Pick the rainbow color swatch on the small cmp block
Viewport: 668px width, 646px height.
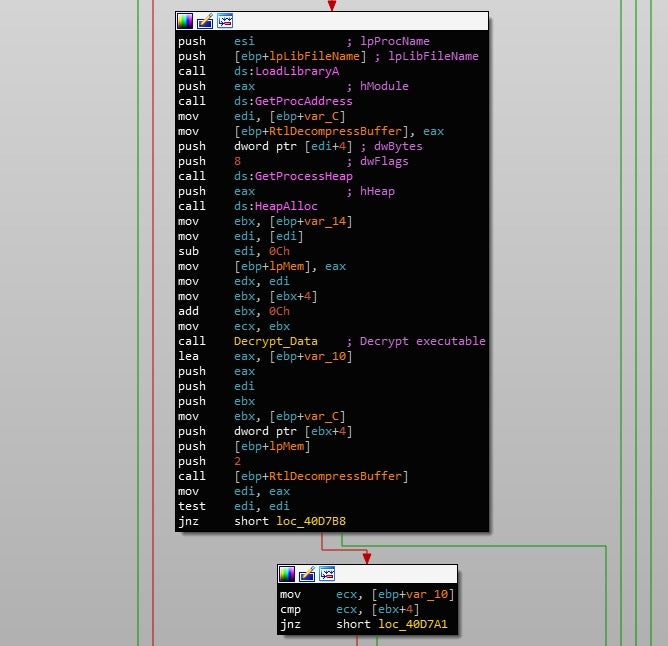click(287, 574)
